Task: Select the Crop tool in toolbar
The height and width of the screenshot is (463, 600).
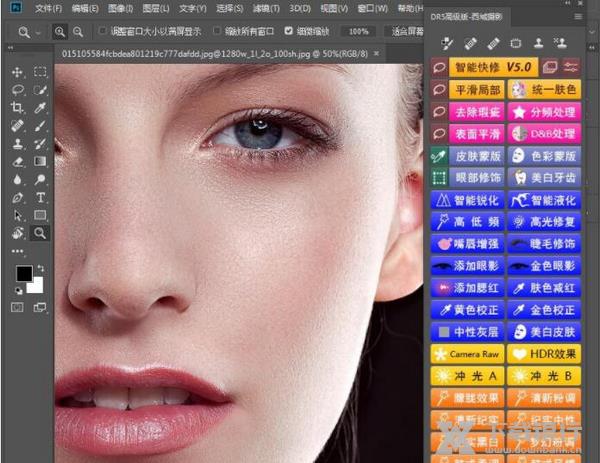Action: pyautogui.click(x=17, y=107)
